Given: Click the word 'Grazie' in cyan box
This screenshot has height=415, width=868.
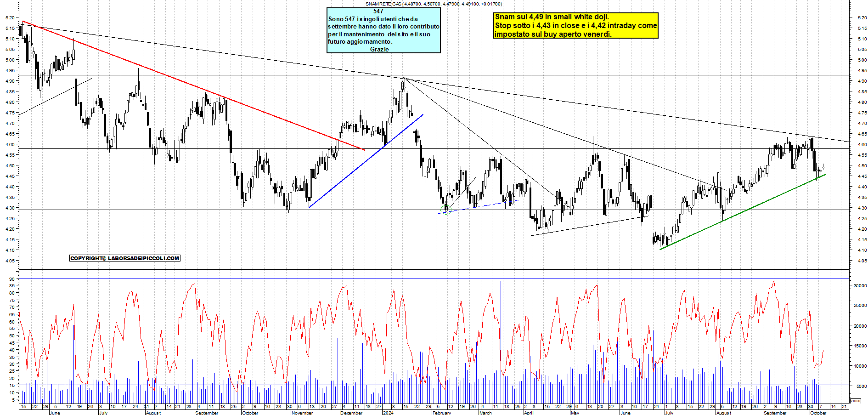Looking at the screenshot, I should coord(379,49).
